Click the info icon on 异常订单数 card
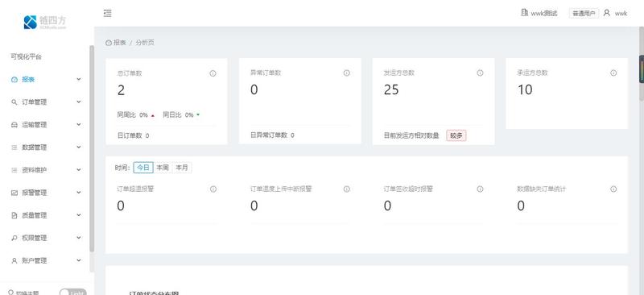Image resolution: width=644 pixels, height=295 pixels. 347,73
